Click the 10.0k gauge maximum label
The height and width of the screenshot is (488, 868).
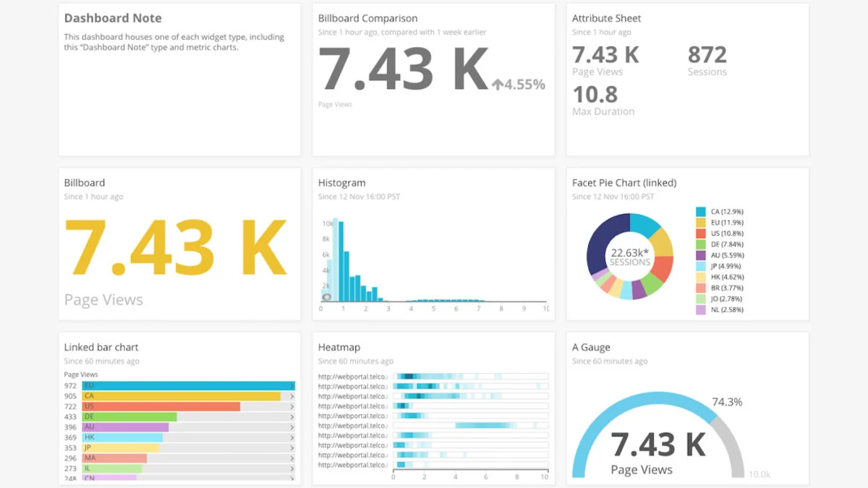[x=759, y=474]
